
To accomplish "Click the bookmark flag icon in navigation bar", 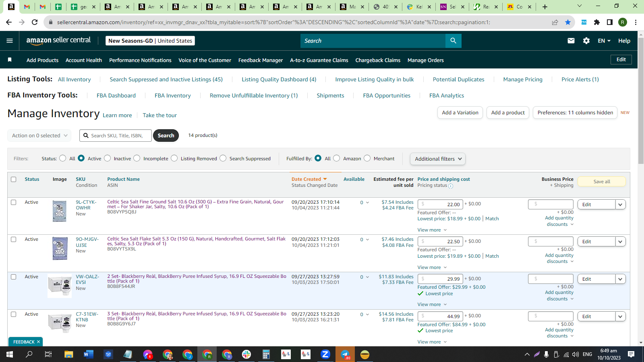I will pyautogui.click(x=10, y=60).
